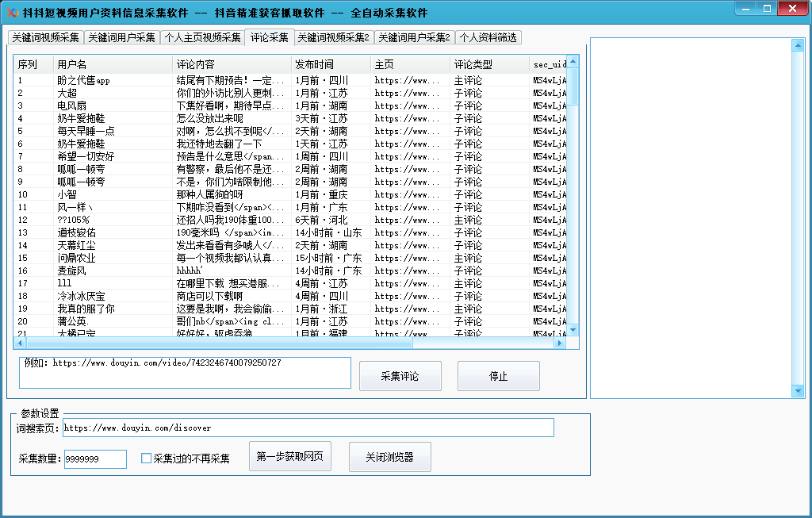
Task: Click the right log panel's scroll up arrow
Action: [798, 46]
